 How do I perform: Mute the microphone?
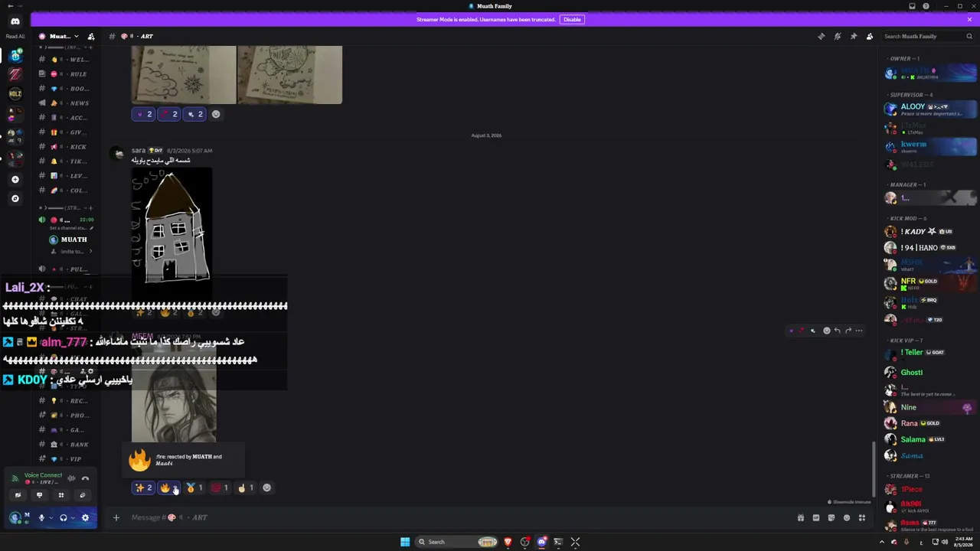pos(41,518)
